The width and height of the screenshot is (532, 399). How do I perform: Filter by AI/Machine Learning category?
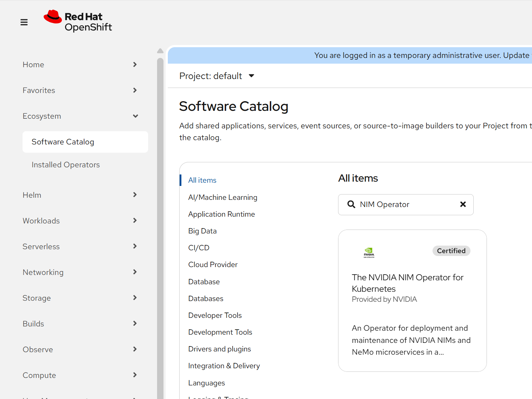click(x=223, y=197)
